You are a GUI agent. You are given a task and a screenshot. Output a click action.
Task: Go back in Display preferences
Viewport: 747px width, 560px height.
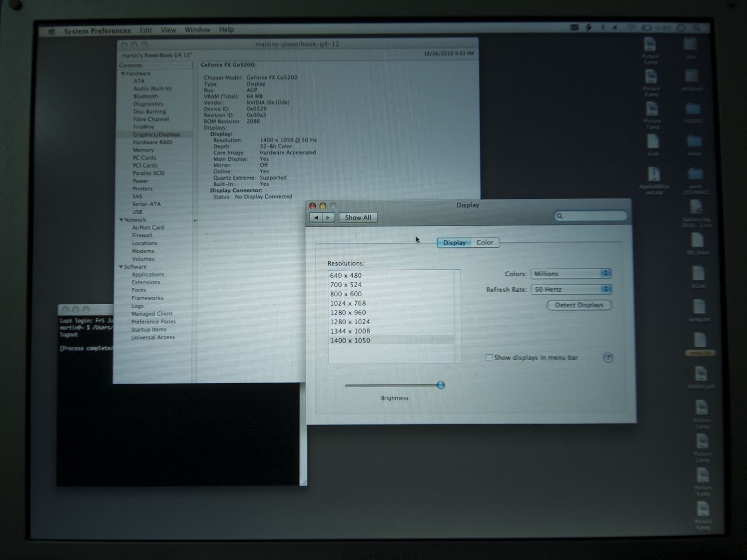click(316, 217)
